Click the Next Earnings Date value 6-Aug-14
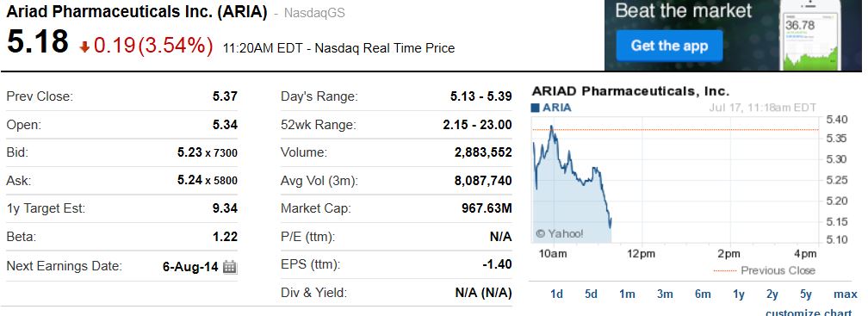Screen dimensions: 868x316 click(x=190, y=267)
